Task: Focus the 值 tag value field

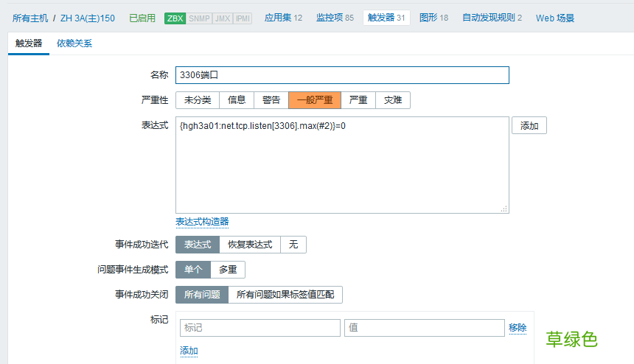Action: click(424, 328)
